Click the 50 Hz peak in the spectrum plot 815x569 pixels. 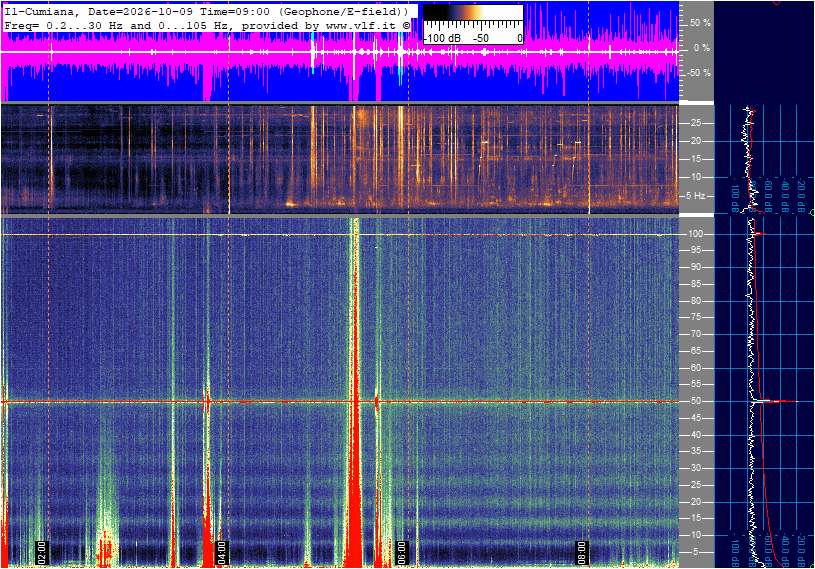[x=774, y=401]
